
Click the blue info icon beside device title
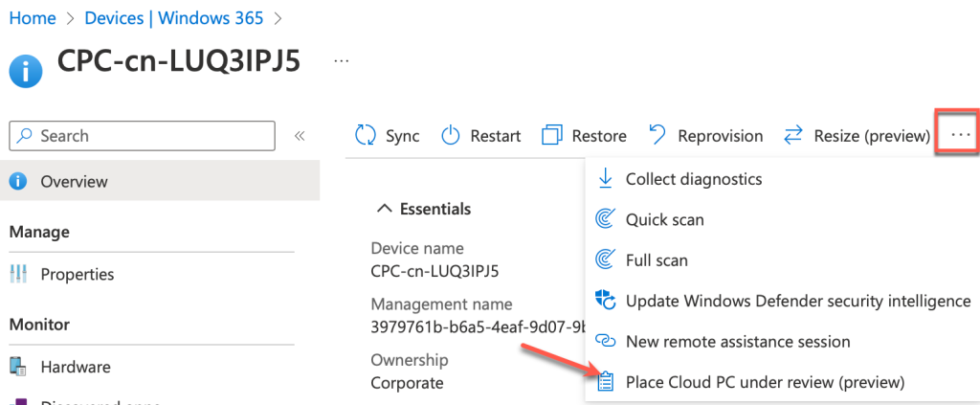(x=26, y=71)
